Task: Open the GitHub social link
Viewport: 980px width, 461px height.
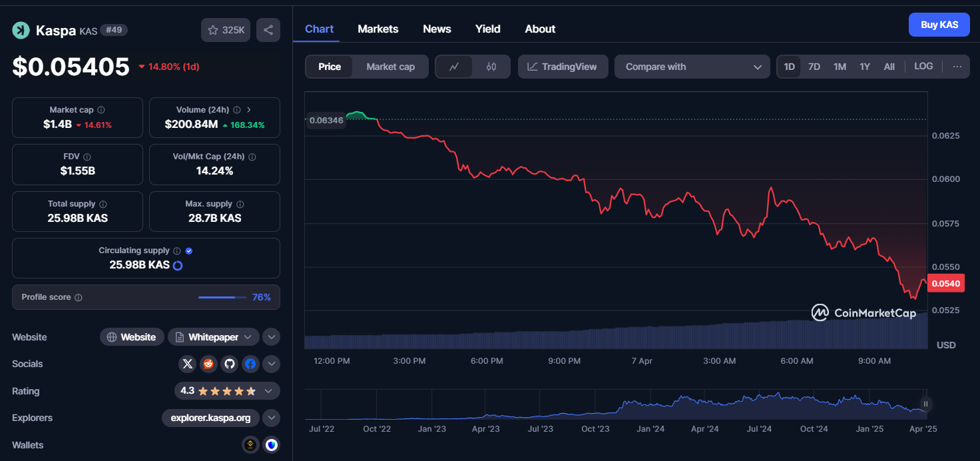Action: click(229, 364)
